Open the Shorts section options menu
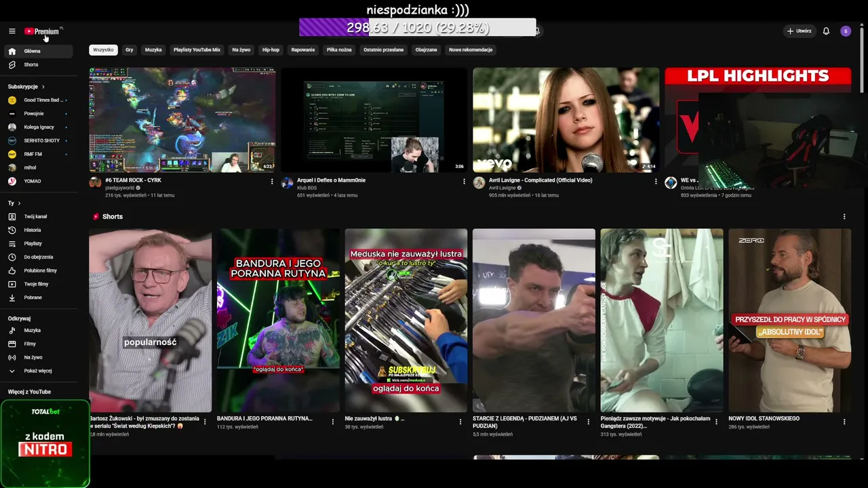Viewport: 868px width, 488px height. (844, 217)
